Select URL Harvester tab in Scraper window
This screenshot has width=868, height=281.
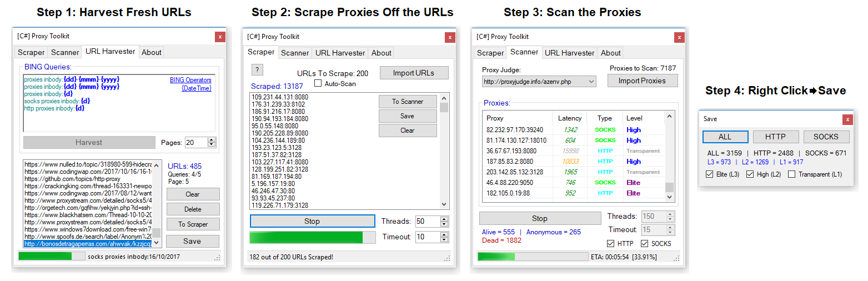tap(340, 53)
